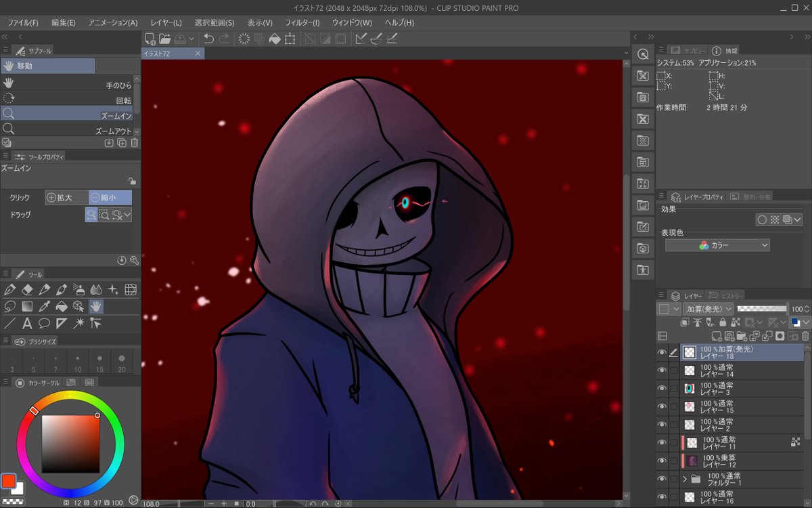Image resolution: width=812 pixels, height=508 pixels.
Task: Open the blend mode 加算(発光) dropdown
Action: [708, 309]
